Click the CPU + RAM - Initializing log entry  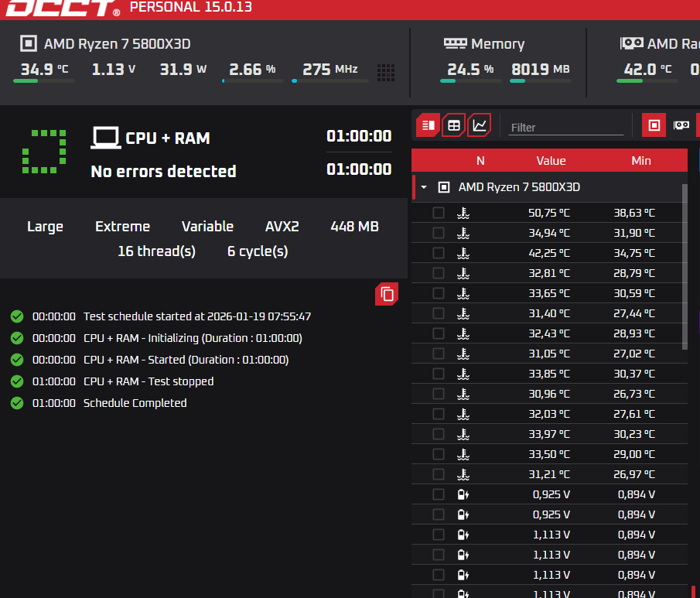[193, 338]
